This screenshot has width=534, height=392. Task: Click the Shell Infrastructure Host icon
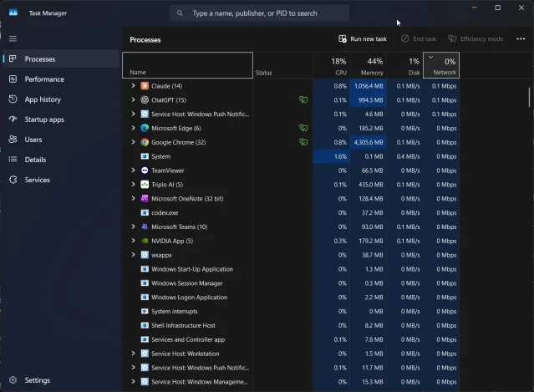tap(145, 325)
